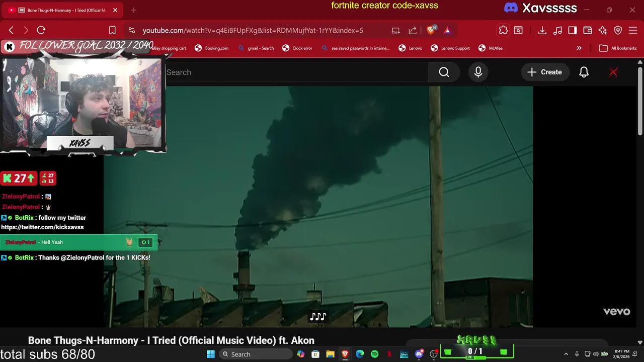Image resolution: width=644 pixels, height=362 pixels.
Task: Submit YouTube search magnifier button
Action: pos(444,72)
